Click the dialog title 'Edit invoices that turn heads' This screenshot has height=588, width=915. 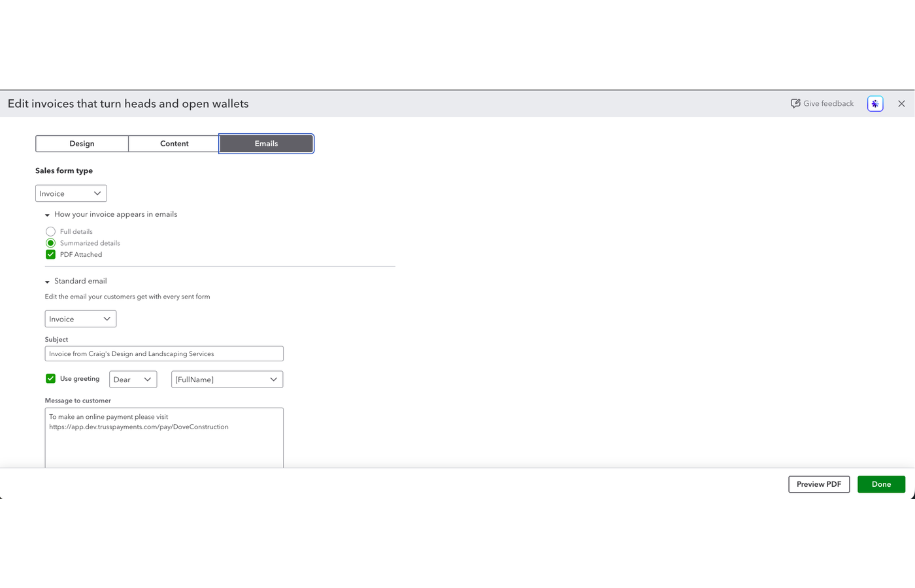pyautogui.click(x=128, y=104)
